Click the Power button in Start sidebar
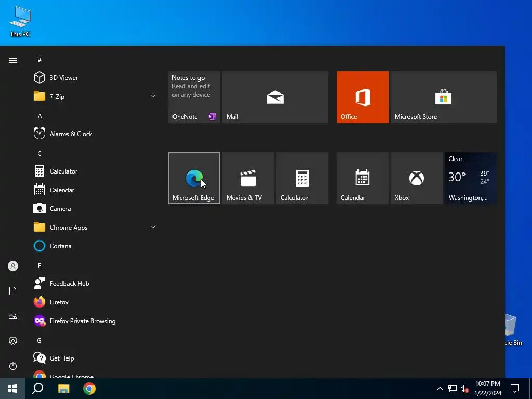 pyautogui.click(x=13, y=366)
